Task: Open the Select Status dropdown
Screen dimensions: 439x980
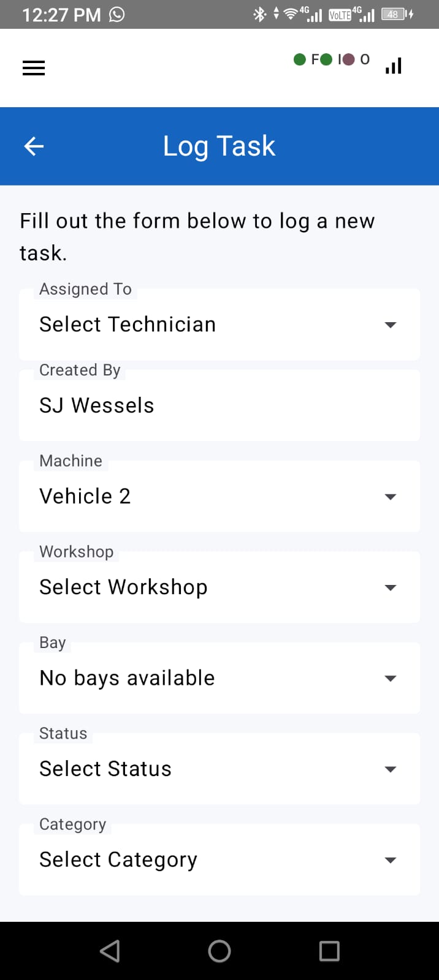Action: pos(219,769)
